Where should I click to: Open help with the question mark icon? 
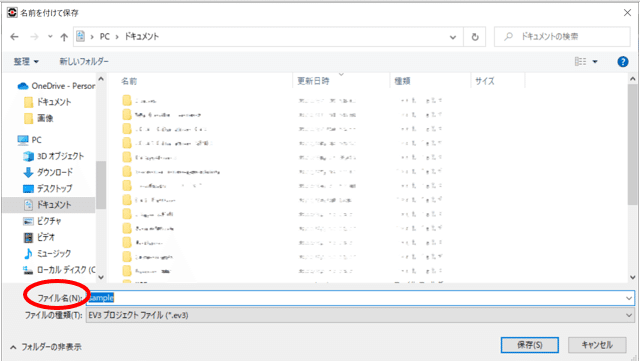click(622, 62)
